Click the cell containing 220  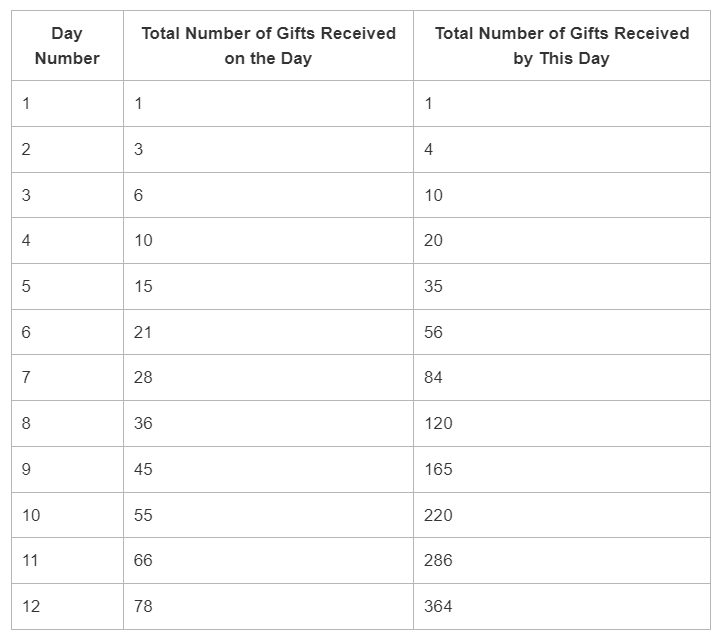562,515
